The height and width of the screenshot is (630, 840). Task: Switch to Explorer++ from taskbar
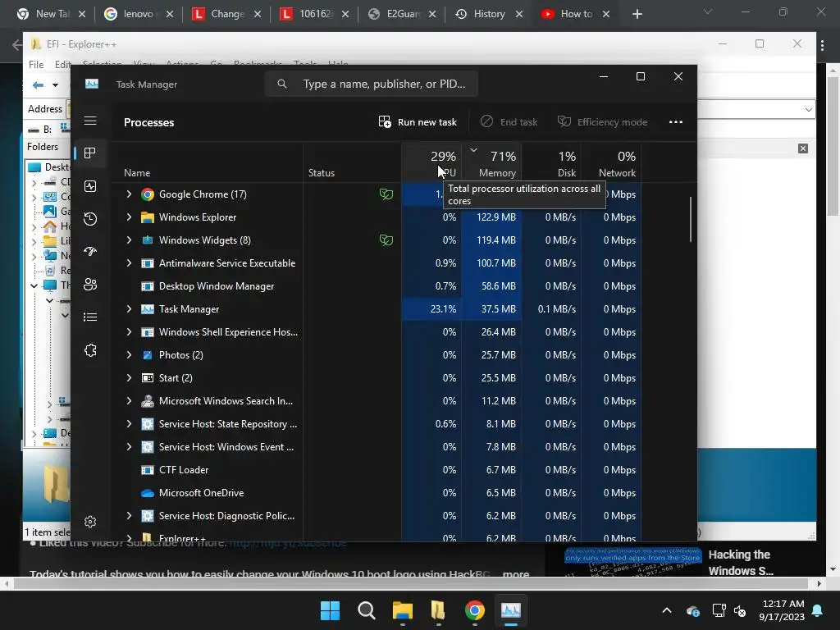tap(438, 610)
